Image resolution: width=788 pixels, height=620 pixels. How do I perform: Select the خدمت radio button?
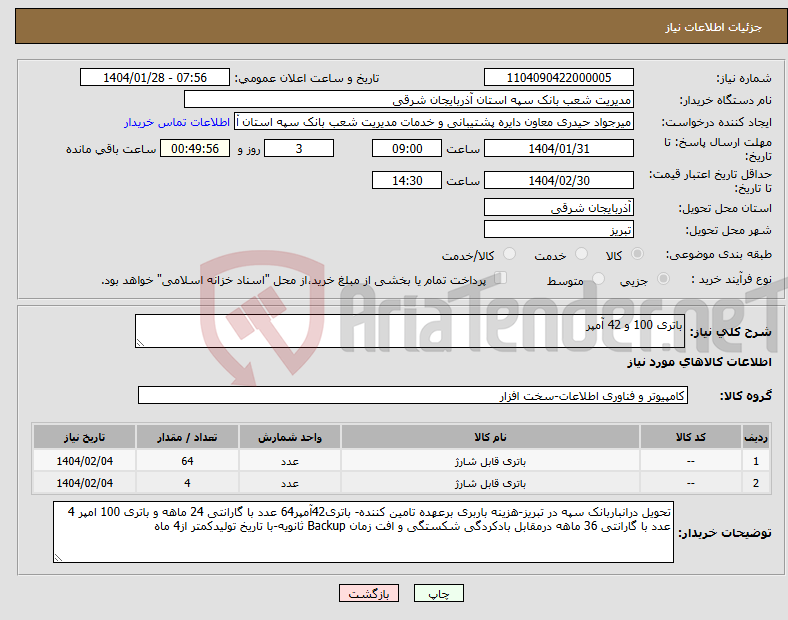click(x=581, y=254)
